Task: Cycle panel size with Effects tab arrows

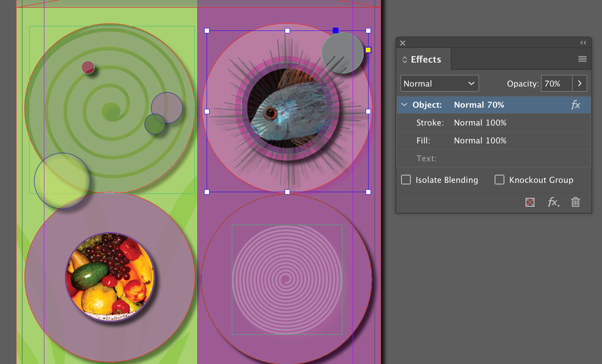Action: click(x=405, y=60)
